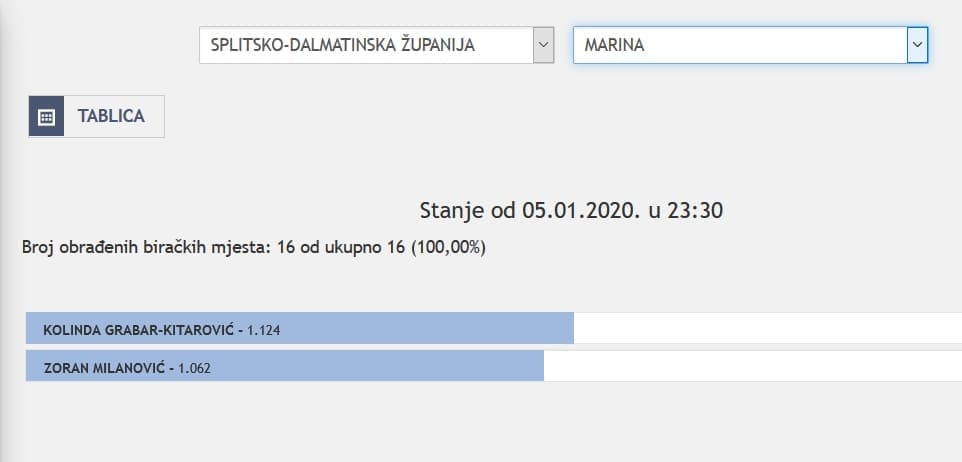Viewport: 962px width, 462px height.
Task: Select the MARINA municipality field
Action: click(x=740, y=45)
